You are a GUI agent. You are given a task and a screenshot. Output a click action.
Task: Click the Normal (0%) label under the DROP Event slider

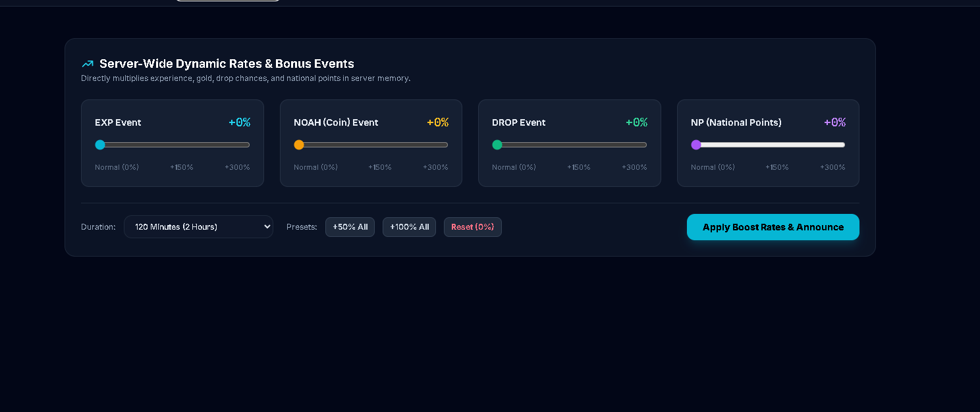[514, 167]
